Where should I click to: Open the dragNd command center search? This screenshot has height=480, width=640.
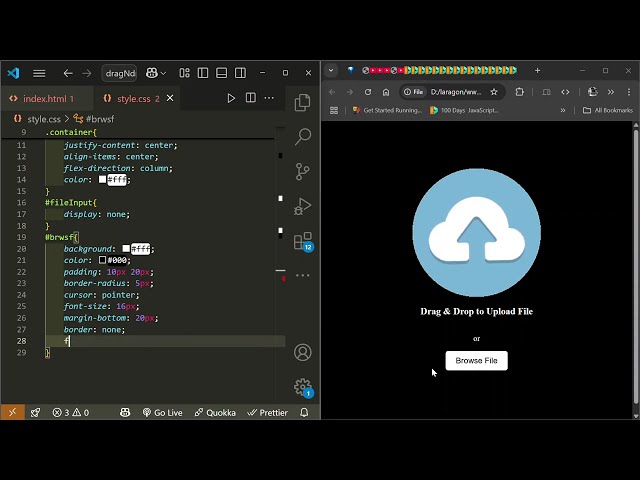click(x=119, y=73)
